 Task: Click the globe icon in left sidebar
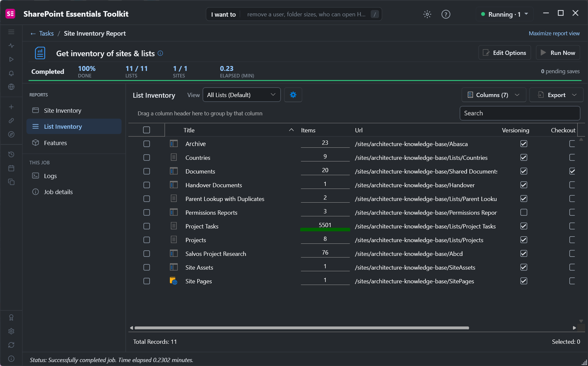[11, 87]
